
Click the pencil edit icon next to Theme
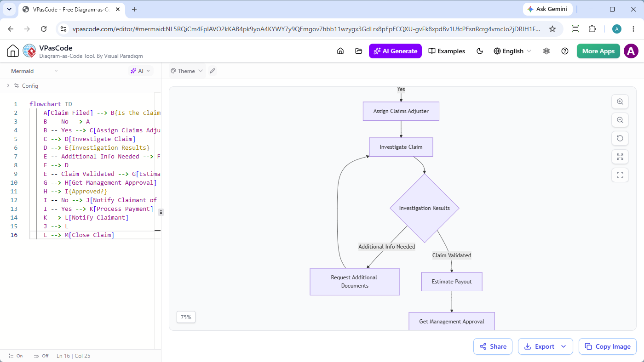click(x=212, y=71)
